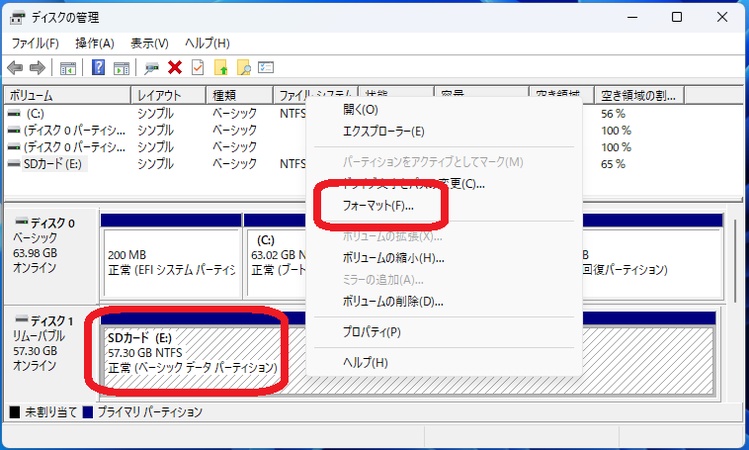Toggle the action pane toolbar icon
The height and width of the screenshot is (450, 749).
(121, 68)
